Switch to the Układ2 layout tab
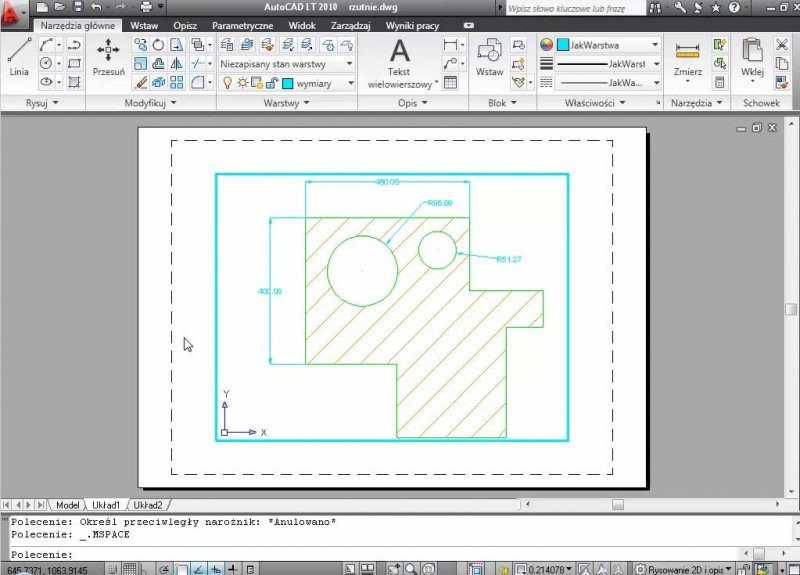The width and height of the screenshot is (800, 575). click(148, 505)
